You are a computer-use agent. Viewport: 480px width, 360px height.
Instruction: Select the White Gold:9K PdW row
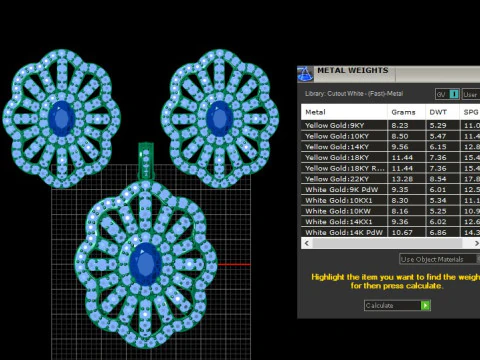(390, 189)
